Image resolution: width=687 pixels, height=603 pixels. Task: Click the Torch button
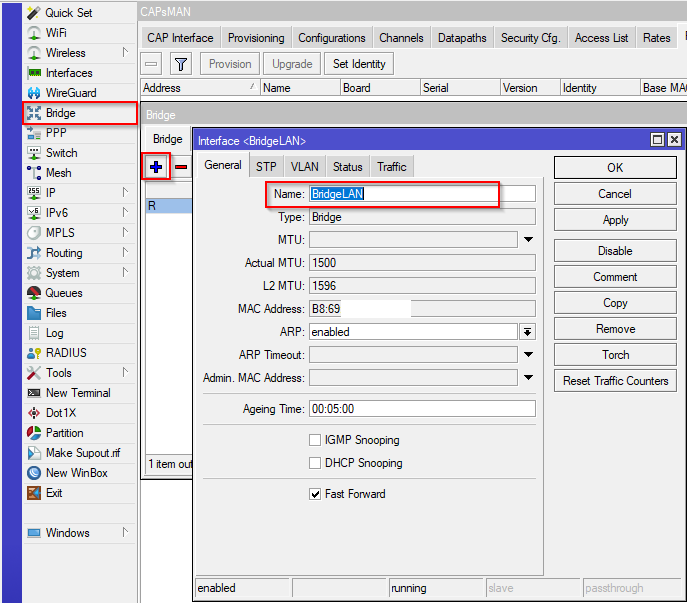pos(615,355)
